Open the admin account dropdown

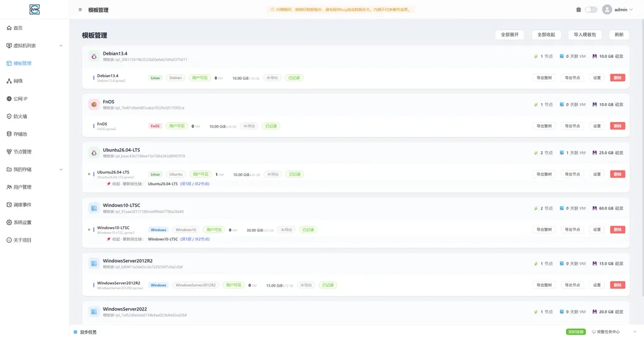[x=623, y=9]
